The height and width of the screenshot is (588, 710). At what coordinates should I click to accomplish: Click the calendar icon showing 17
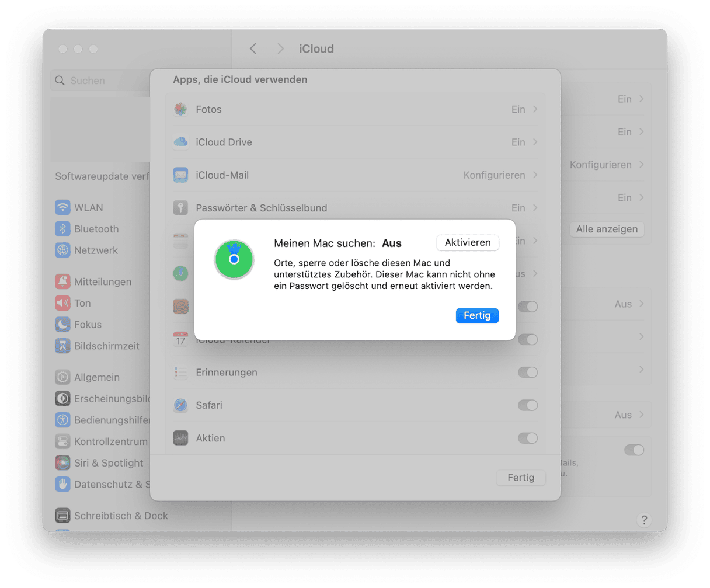click(x=180, y=339)
